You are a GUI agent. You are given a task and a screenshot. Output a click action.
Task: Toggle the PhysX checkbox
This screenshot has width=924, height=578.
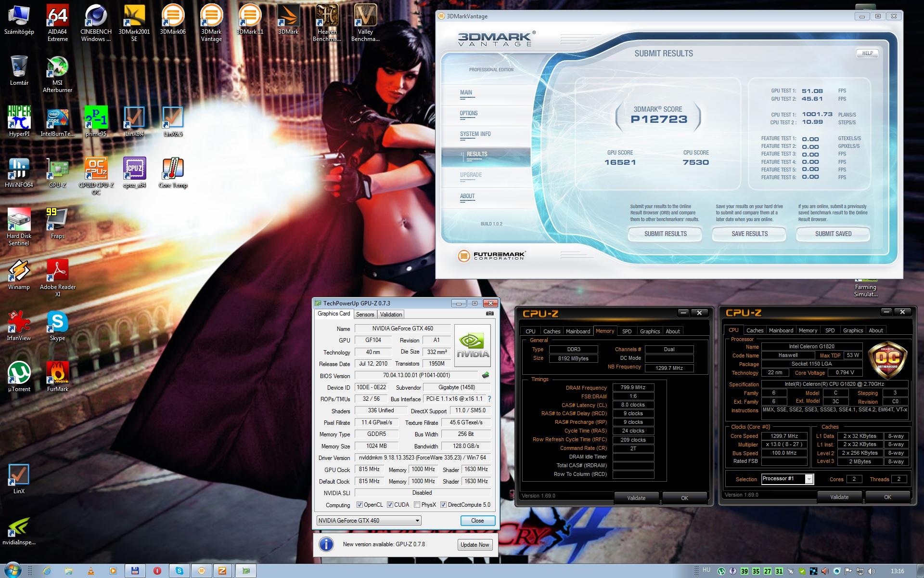[417, 505]
